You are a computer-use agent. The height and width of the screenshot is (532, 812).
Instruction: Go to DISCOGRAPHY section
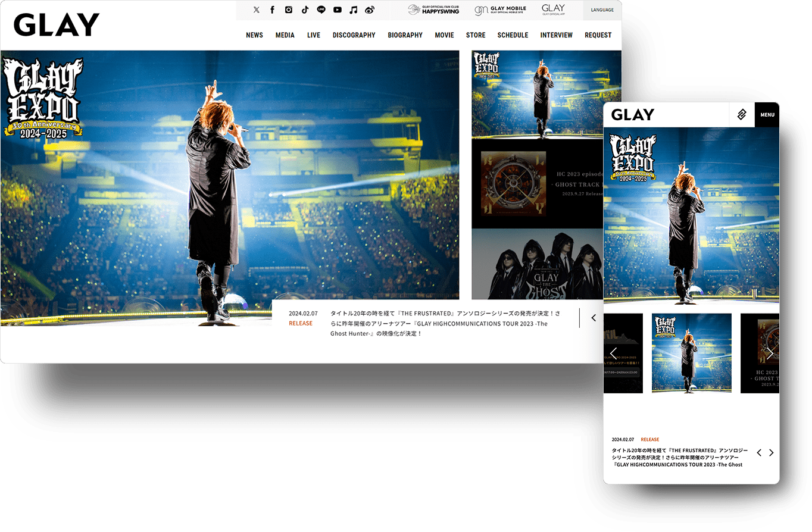click(354, 35)
